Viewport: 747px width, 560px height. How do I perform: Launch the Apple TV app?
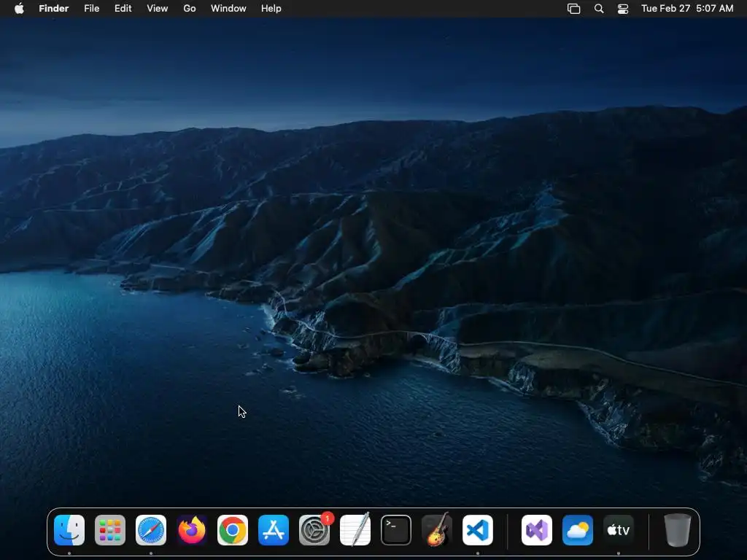tap(619, 530)
